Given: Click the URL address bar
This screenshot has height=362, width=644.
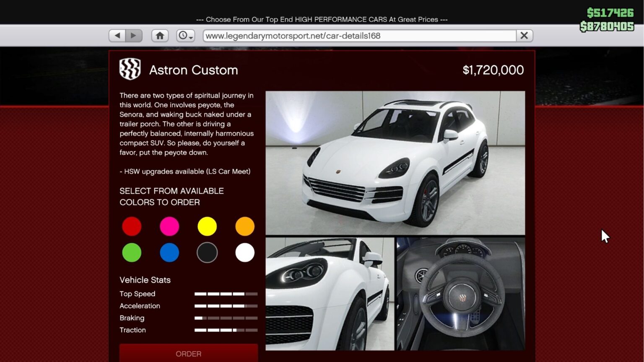Looking at the screenshot, I should pyautogui.click(x=361, y=35).
